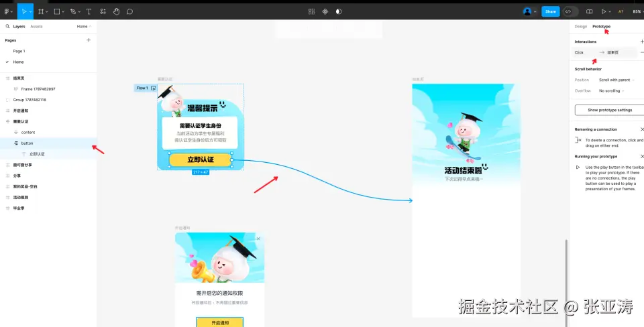Click the yellow 立即认证 button on canvas
Image resolution: width=644 pixels, height=327 pixels.
201,159
